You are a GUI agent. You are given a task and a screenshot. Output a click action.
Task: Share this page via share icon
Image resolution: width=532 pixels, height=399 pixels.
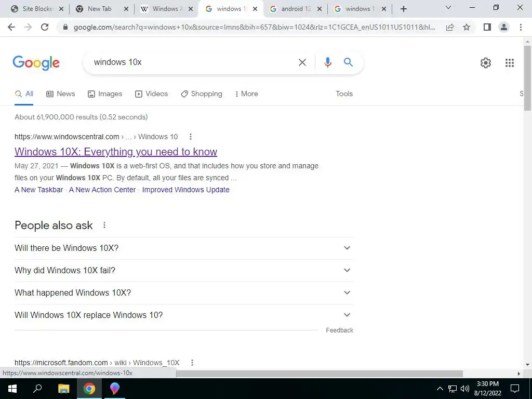pyautogui.click(x=450, y=27)
